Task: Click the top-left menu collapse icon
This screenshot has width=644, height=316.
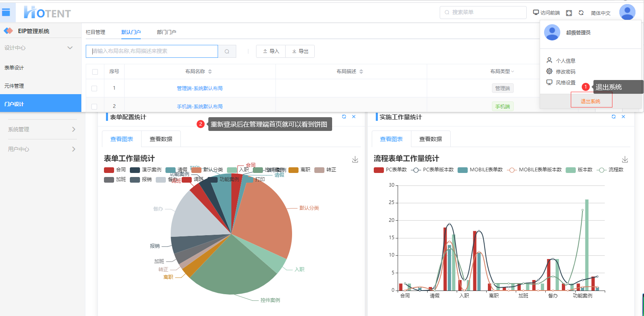Action: tap(6, 13)
